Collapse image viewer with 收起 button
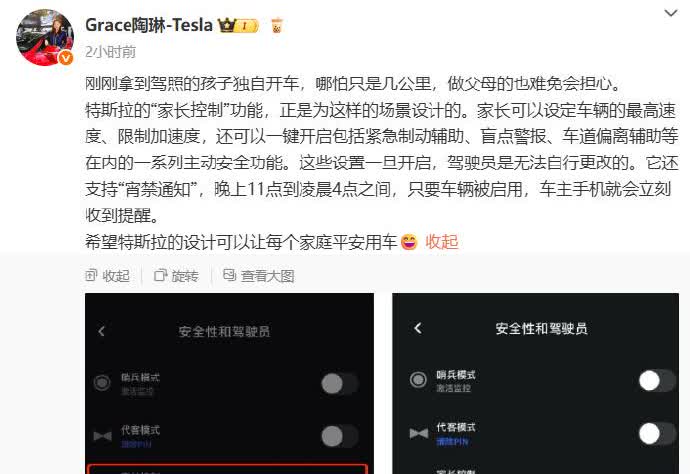The width and height of the screenshot is (690, 474). [107, 276]
